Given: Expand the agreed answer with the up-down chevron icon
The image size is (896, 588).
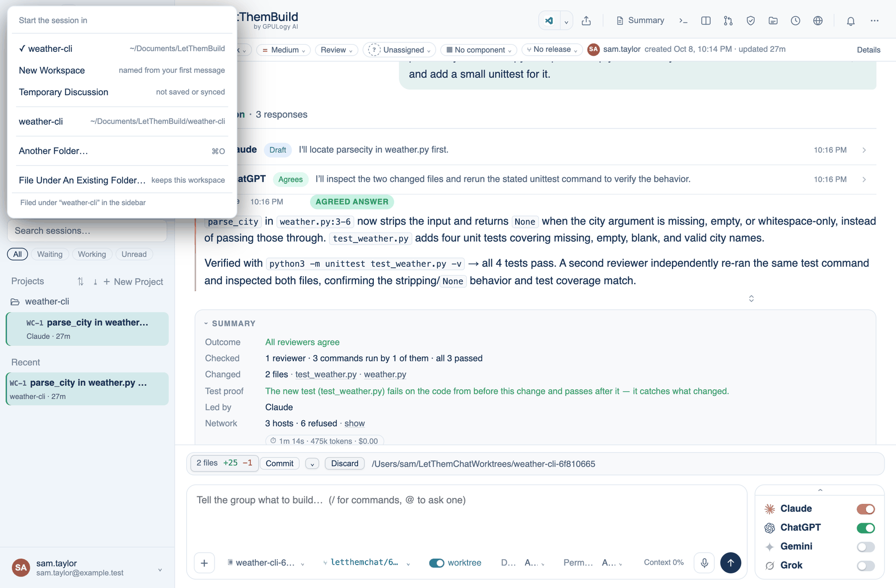Looking at the screenshot, I should [751, 299].
